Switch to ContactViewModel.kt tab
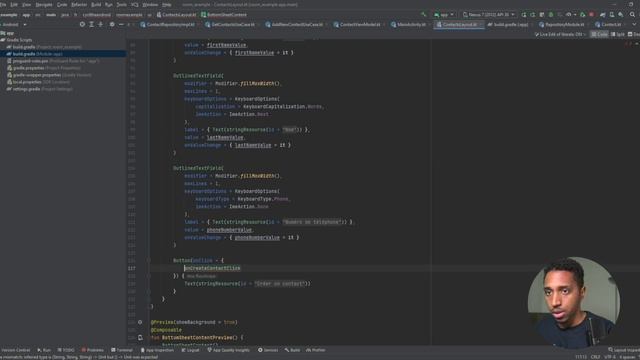Screen dimensions: 640x360 356,24
